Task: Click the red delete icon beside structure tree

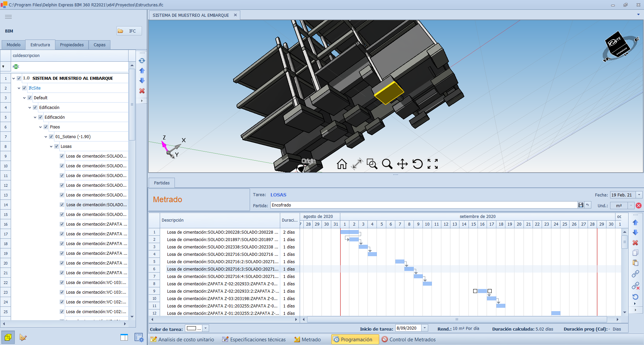Action: [x=142, y=91]
